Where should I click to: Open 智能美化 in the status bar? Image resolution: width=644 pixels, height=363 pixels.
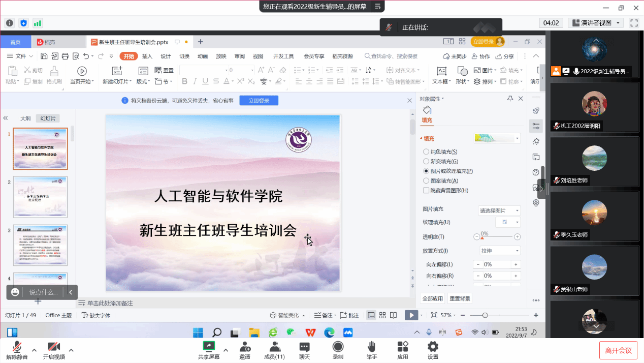287,315
